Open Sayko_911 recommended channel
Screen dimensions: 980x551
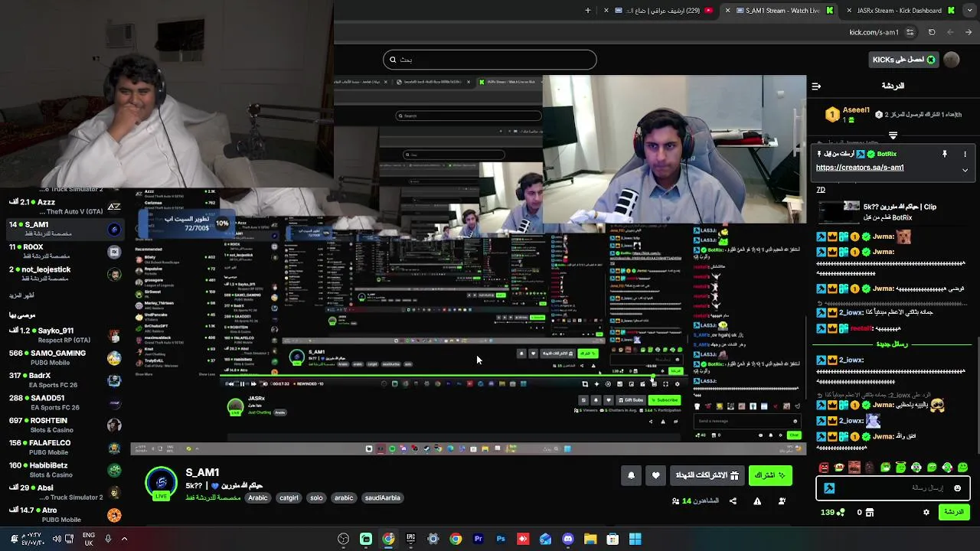pos(65,334)
